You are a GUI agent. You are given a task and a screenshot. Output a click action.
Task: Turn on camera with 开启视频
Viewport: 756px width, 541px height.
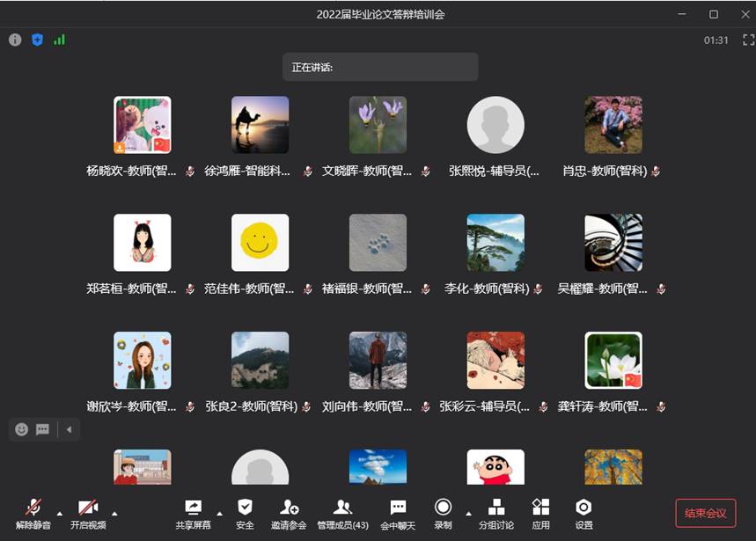pyautogui.click(x=88, y=513)
